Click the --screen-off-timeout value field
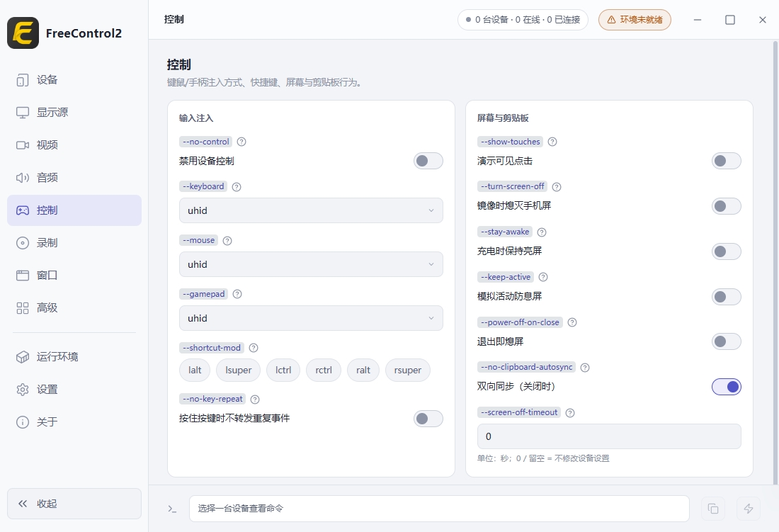Viewport: 779px width, 532px height. pos(609,436)
